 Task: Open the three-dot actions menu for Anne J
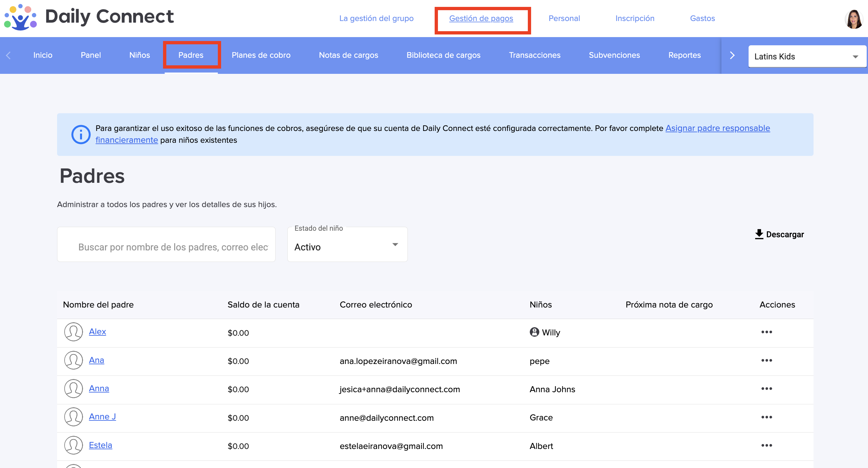coord(766,417)
